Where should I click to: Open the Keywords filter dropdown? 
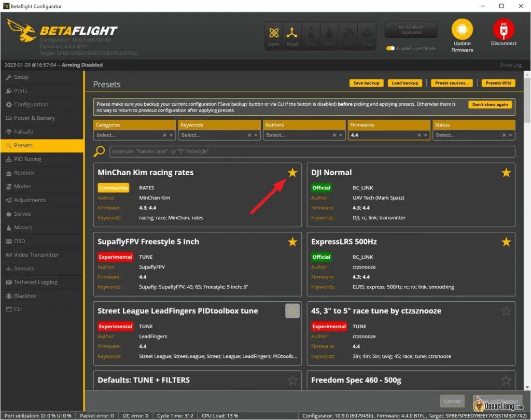[256, 135]
